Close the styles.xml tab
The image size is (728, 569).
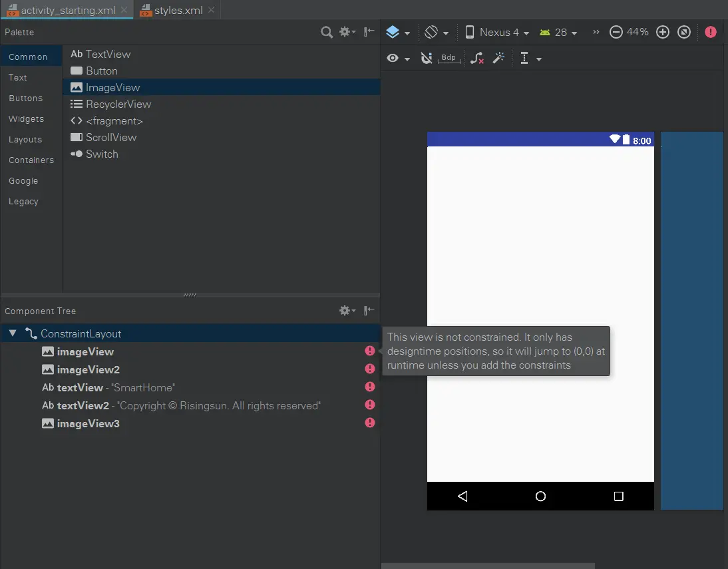click(211, 10)
